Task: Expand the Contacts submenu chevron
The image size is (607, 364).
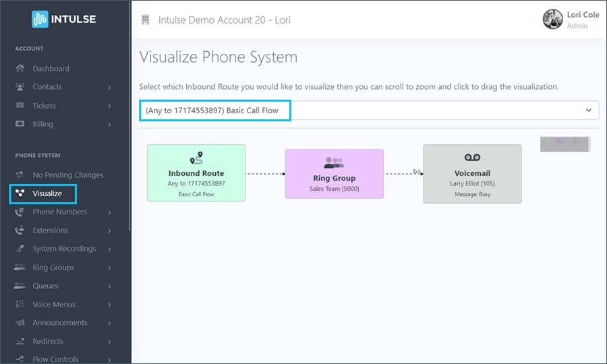Action: [x=109, y=88]
